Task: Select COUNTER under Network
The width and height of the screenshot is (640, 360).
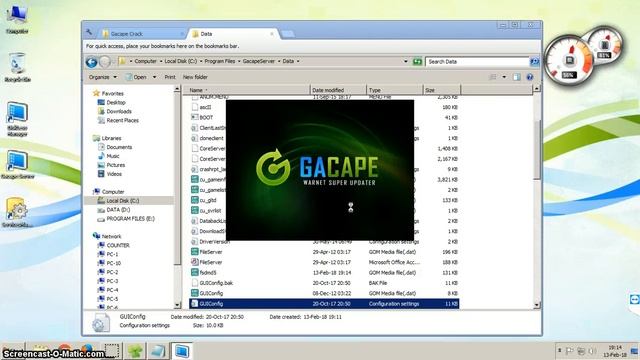Action: click(x=118, y=245)
